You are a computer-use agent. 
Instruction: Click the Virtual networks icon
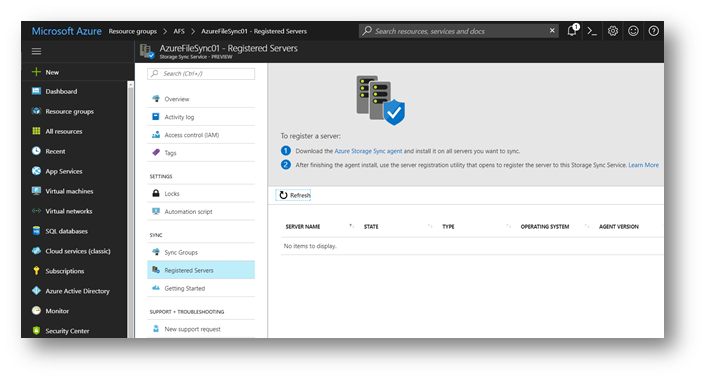(36, 211)
